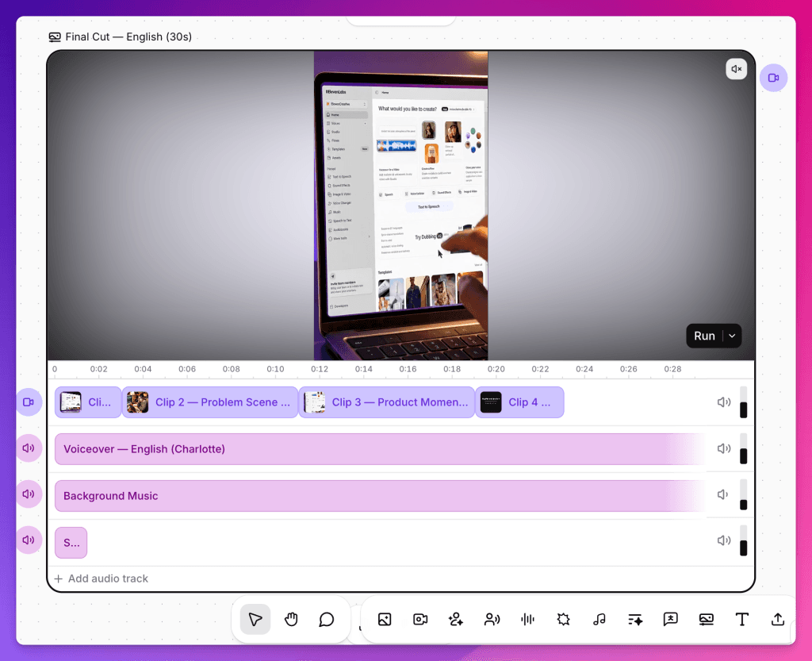Click the 0:16 mark on ruler

408,369
